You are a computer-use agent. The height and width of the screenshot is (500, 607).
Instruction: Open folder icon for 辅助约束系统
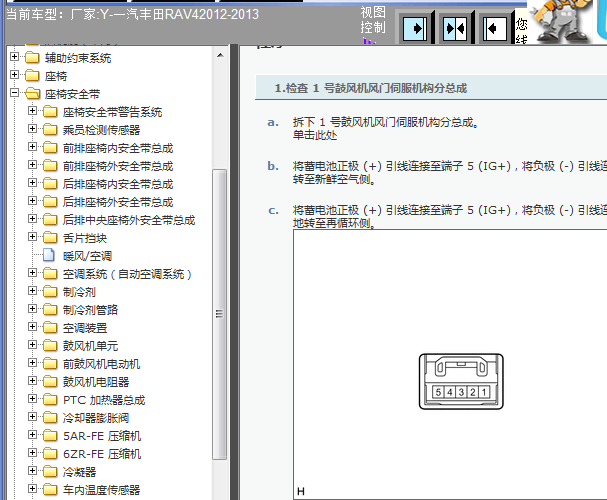tap(32, 58)
